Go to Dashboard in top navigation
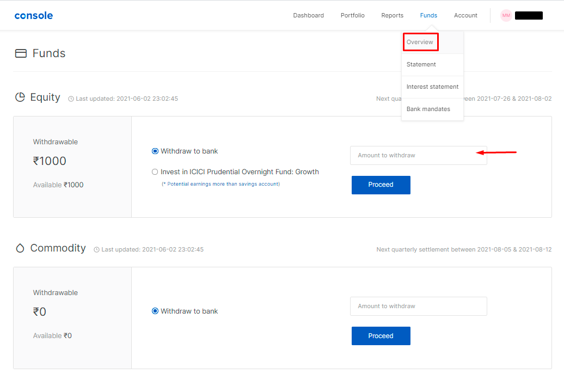The width and height of the screenshot is (564, 392). 308,15
